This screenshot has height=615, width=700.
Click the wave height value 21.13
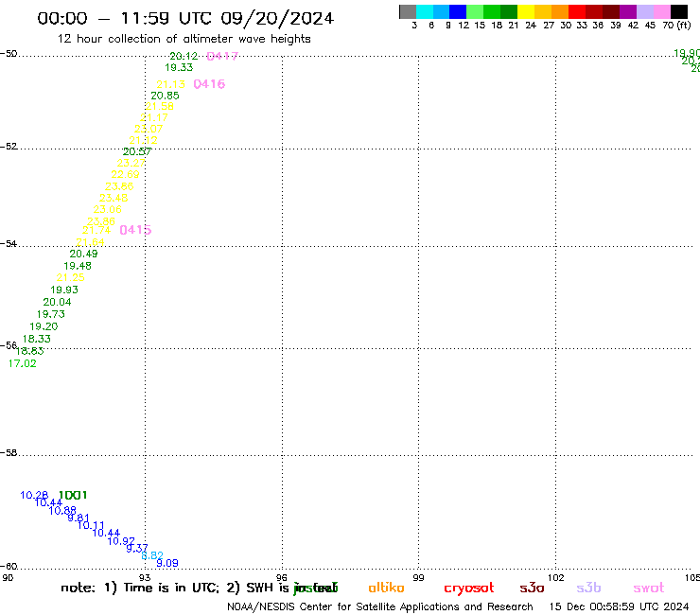point(171,84)
